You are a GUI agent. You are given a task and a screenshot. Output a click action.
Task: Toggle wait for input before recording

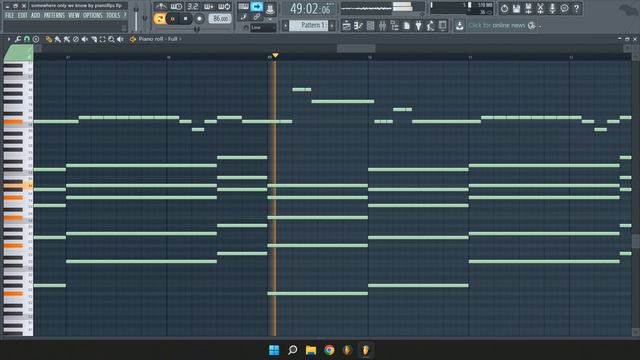[176, 7]
